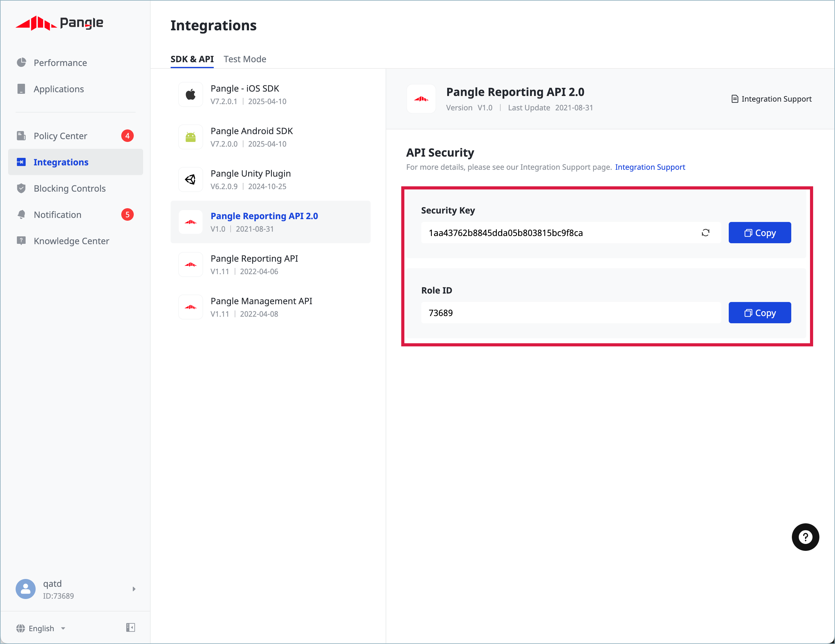This screenshot has width=835, height=644.
Task: Open Knowledge Center
Action: tap(75, 241)
